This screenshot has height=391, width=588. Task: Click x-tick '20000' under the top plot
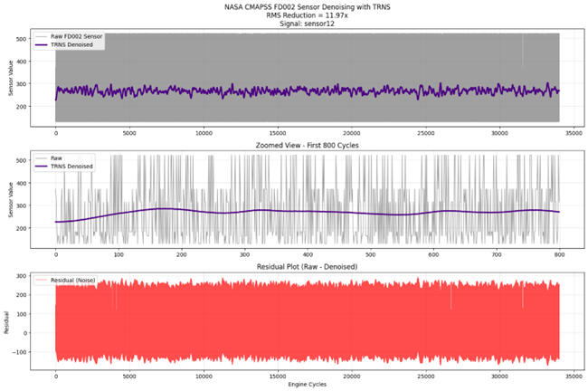pyautogui.click(x=352, y=133)
